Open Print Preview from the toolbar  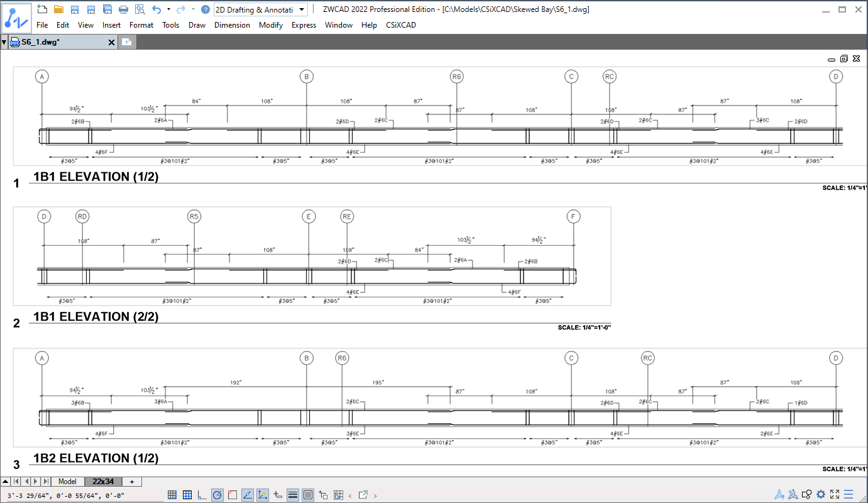tap(140, 9)
